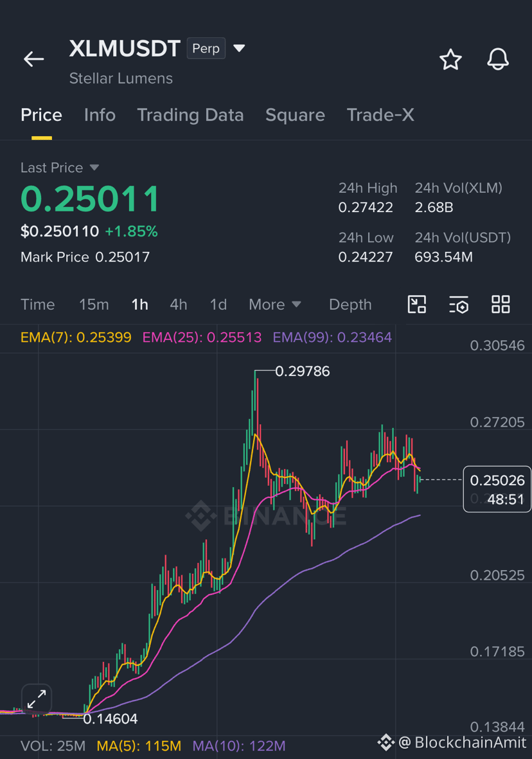Tap the 0.20525 price axis label
The height and width of the screenshot is (759, 532).
click(x=497, y=575)
